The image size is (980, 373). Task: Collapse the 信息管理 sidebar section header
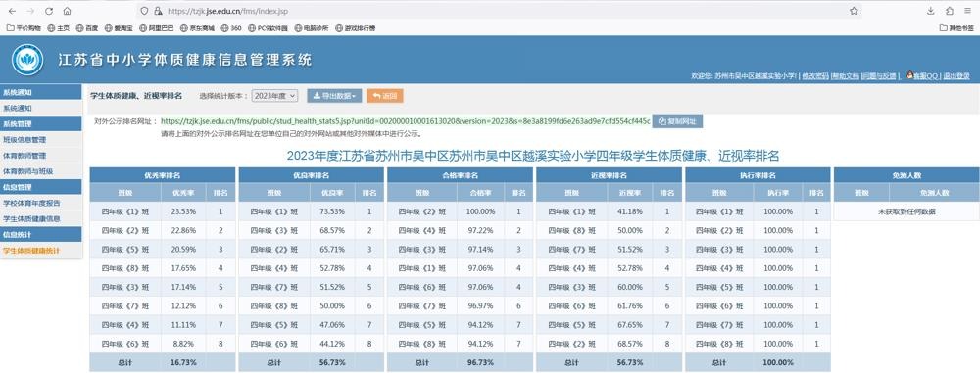point(40,187)
